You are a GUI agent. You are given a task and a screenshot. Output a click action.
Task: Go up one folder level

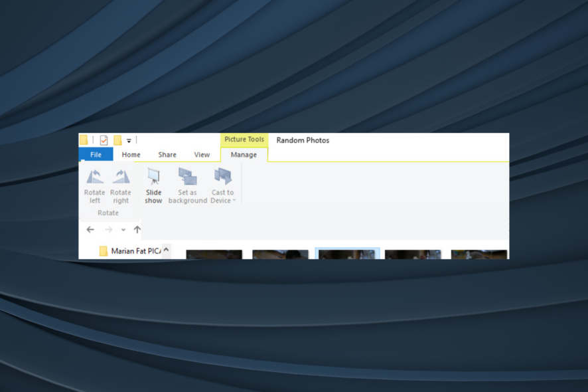137,229
